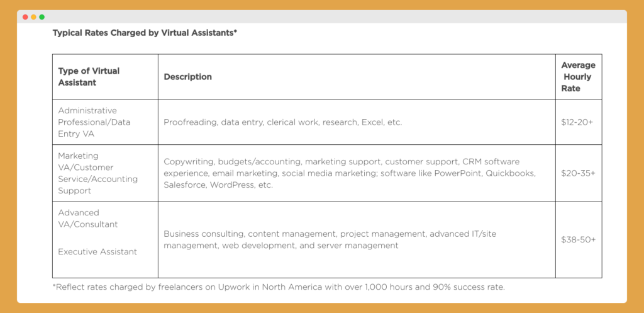644x313 pixels.
Task: Click the Salesforce, WordPress text line
Action: click(x=218, y=185)
